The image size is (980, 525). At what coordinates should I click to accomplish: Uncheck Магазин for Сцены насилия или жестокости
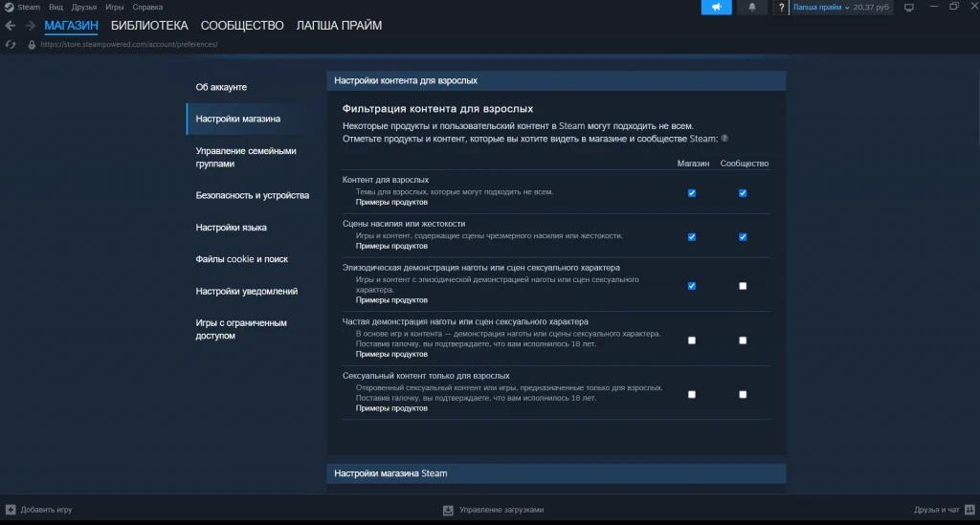(x=692, y=236)
